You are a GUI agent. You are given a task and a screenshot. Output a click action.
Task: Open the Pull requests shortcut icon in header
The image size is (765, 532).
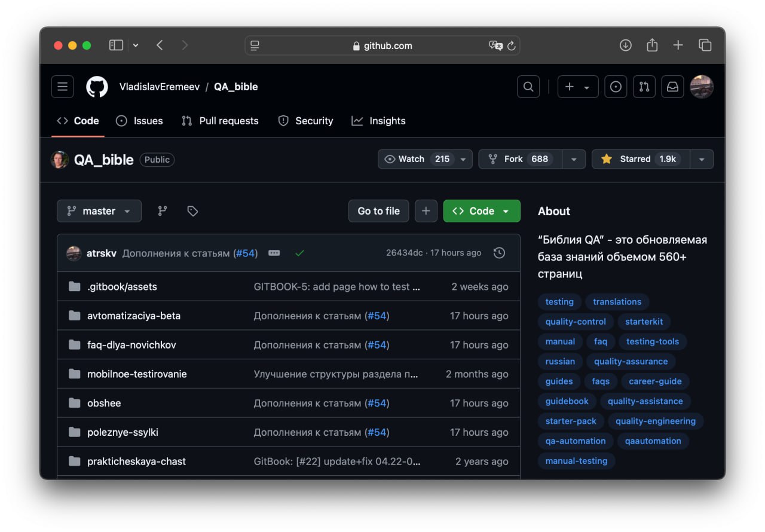[644, 87]
